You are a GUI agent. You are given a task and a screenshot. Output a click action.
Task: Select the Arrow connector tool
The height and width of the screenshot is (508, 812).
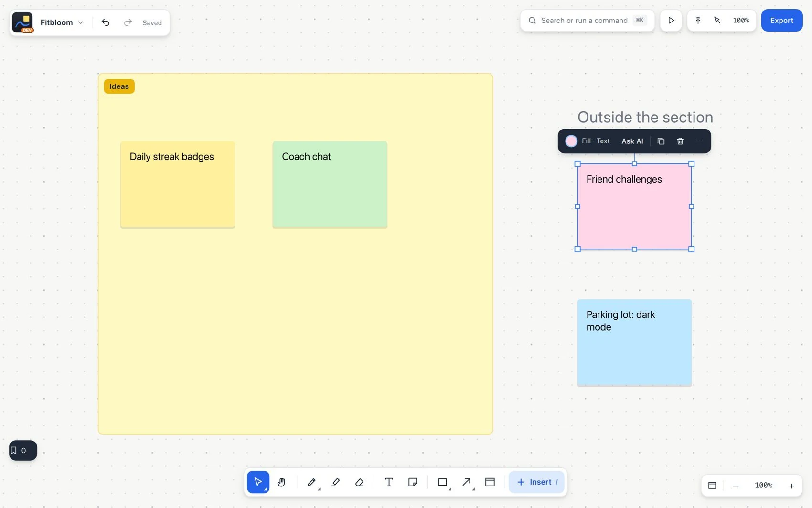point(466,482)
